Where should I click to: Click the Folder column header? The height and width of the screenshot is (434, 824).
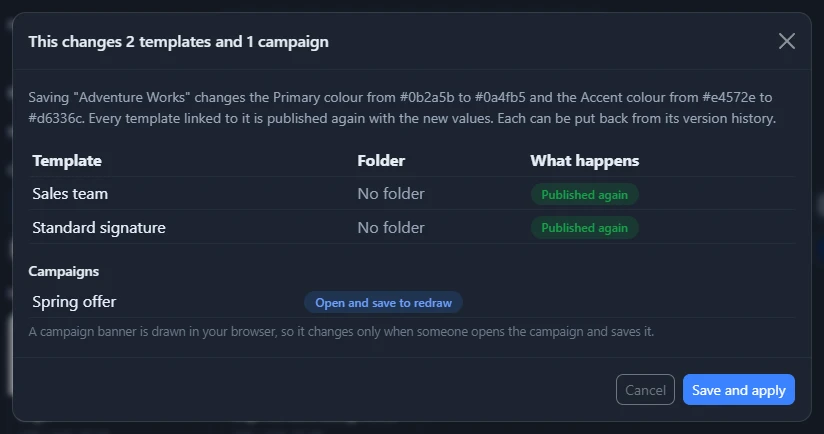tap(381, 161)
